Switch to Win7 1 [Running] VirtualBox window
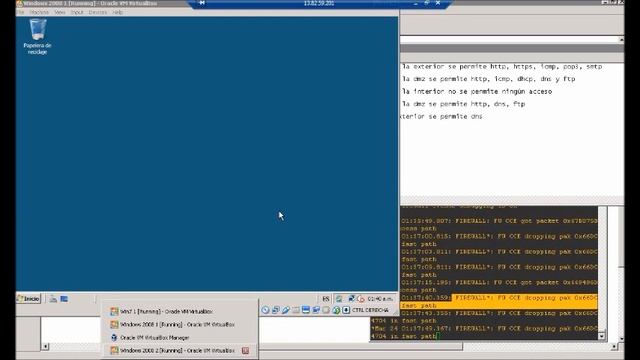 click(180, 311)
